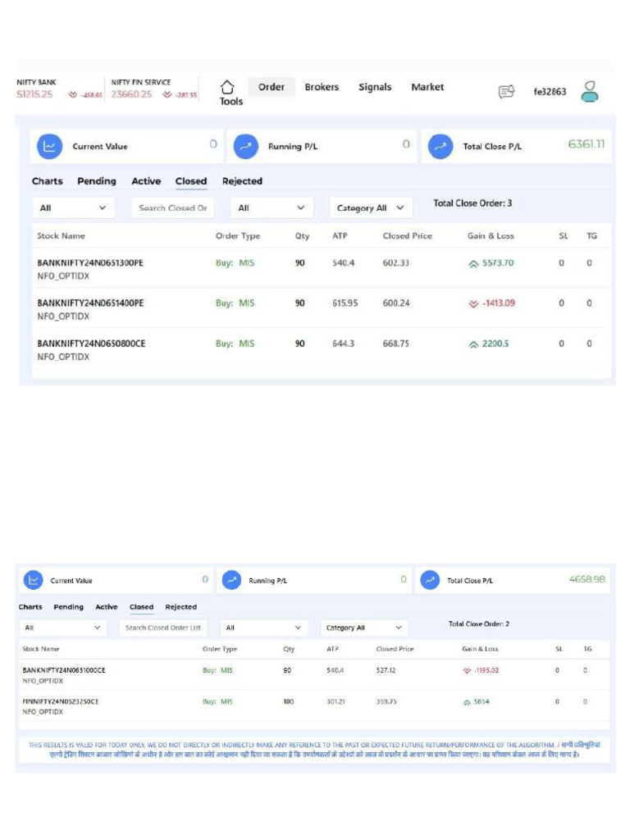
Task: Click the gain arrow beside 5573.70
Action: tap(473, 263)
